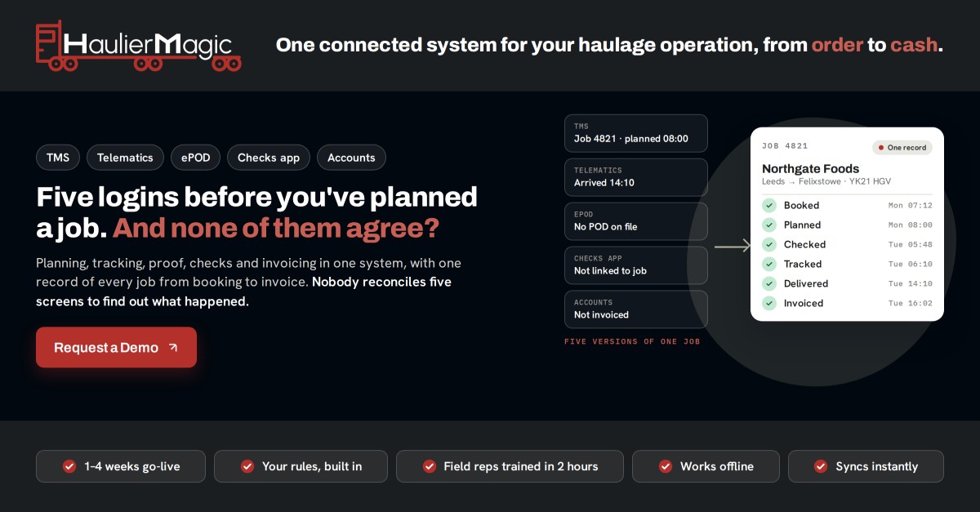Click the check icon beside Planned
Image resolution: width=980 pixels, height=512 pixels.
768,225
